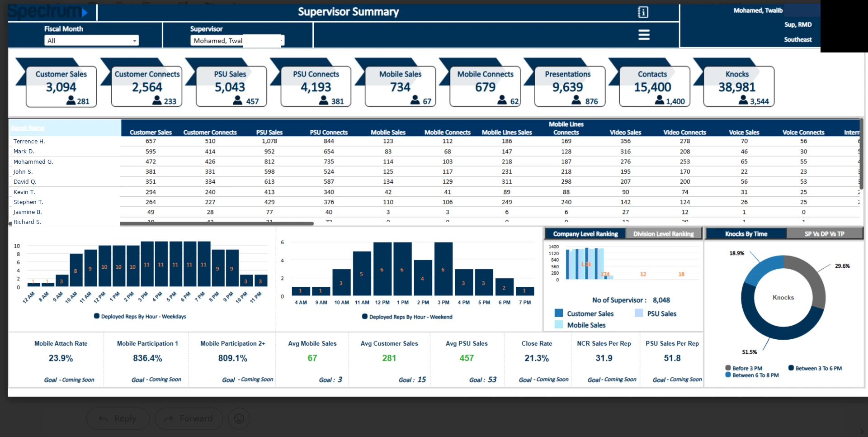Screen dimensions: 868x437
Task: Click the PSU Sales Per Rep 51.8 value
Action: [x=672, y=358]
